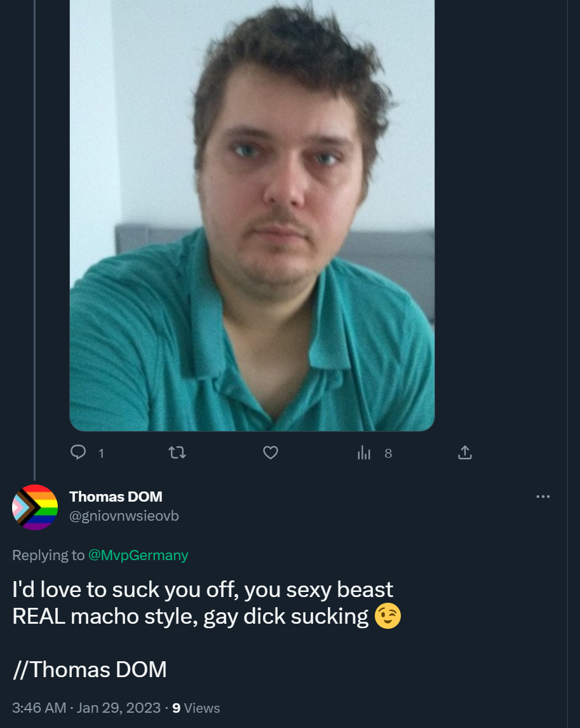Click the reply speech bubble icon
The height and width of the screenshot is (728, 580).
pos(78,452)
